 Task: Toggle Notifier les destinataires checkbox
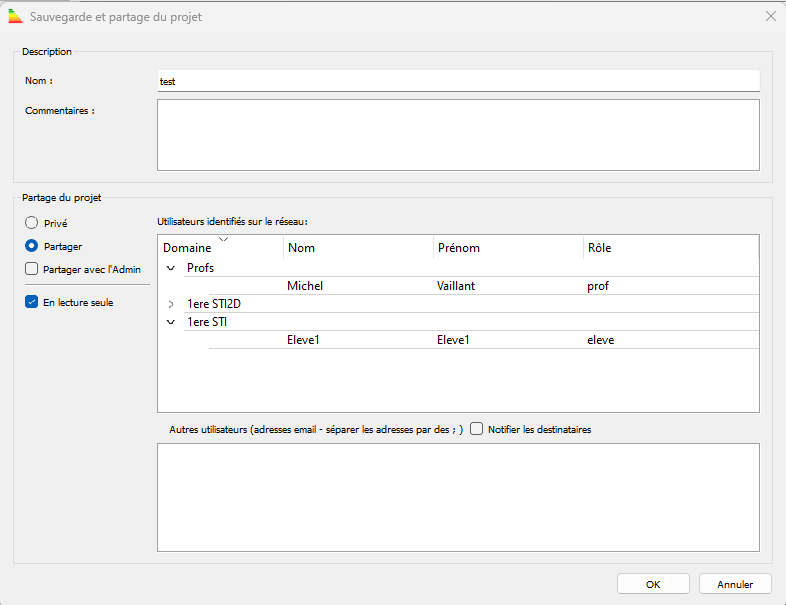pos(477,429)
